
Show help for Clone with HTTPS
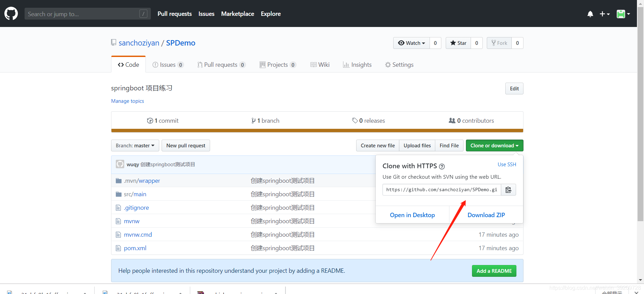point(442,166)
